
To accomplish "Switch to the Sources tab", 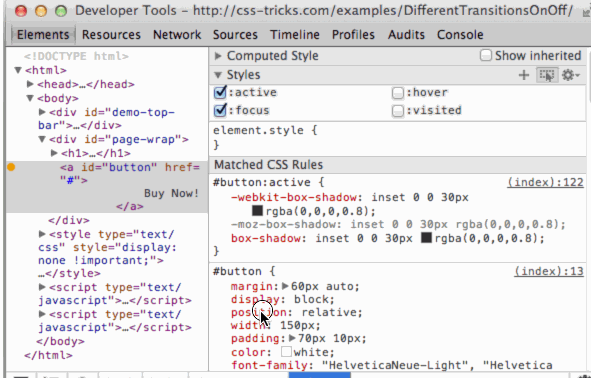I will click(x=235, y=35).
